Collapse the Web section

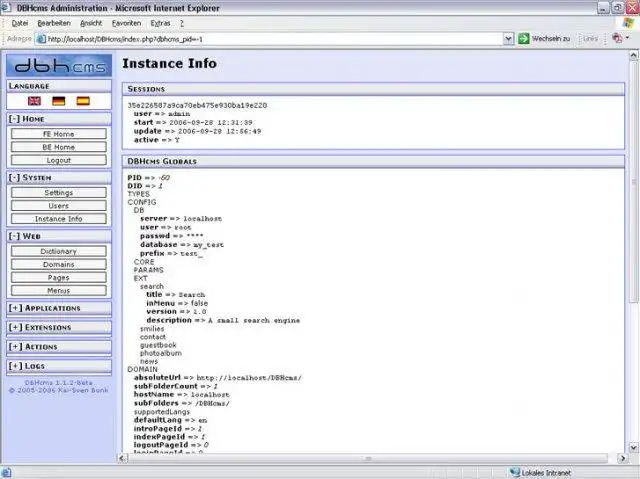point(14,236)
